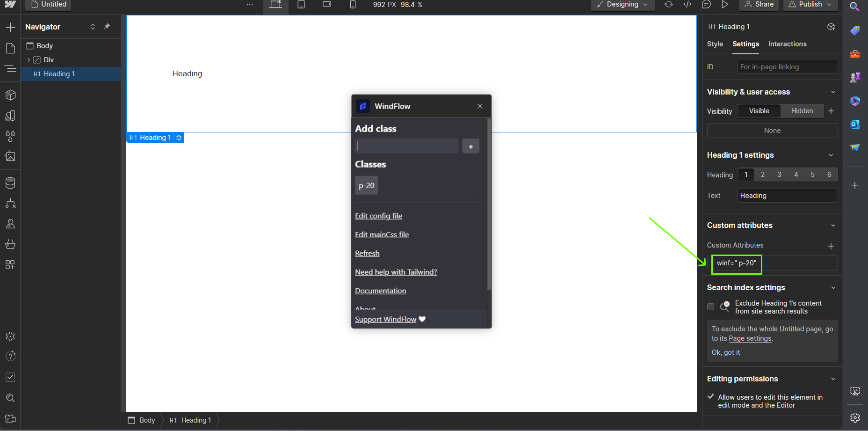Open the Ecommerce basket icon
Image resolution: width=868 pixels, height=431 pixels.
pyautogui.click(x=10, y=244)
